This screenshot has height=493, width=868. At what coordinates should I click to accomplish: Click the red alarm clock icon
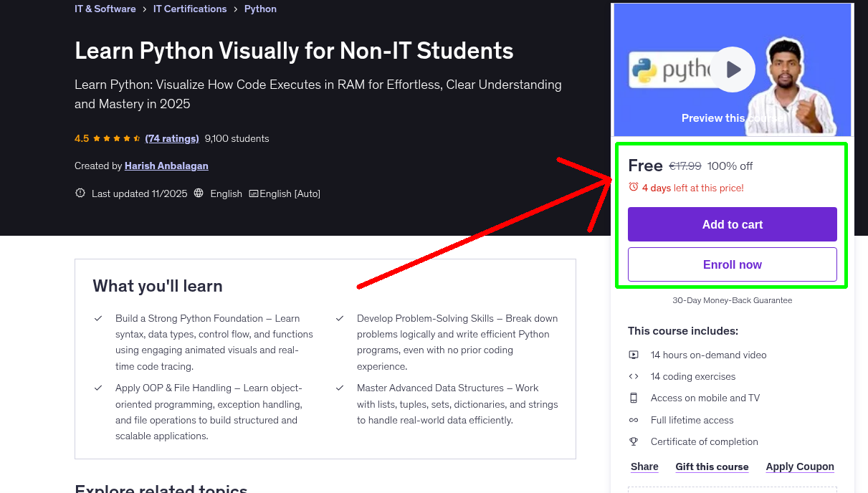(x=633, y=186)
